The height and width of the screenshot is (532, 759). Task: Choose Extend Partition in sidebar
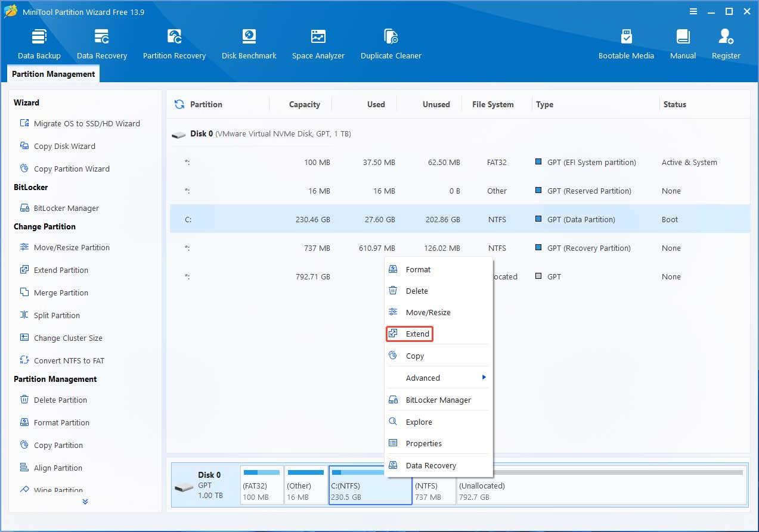(x=54, y=270)
